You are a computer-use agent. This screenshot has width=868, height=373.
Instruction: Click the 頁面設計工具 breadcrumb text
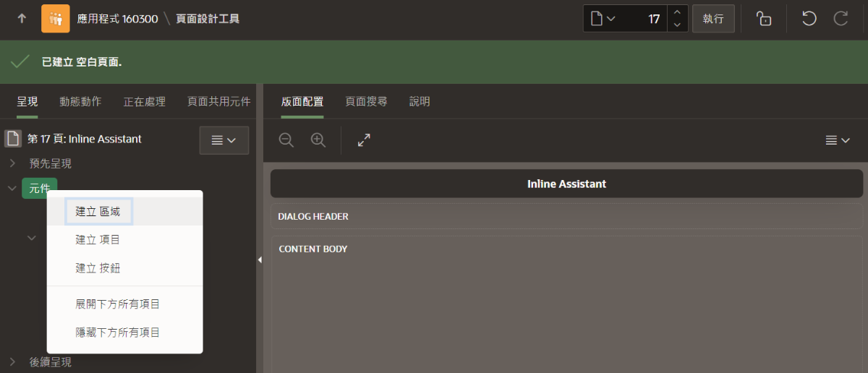pos(208,19)
